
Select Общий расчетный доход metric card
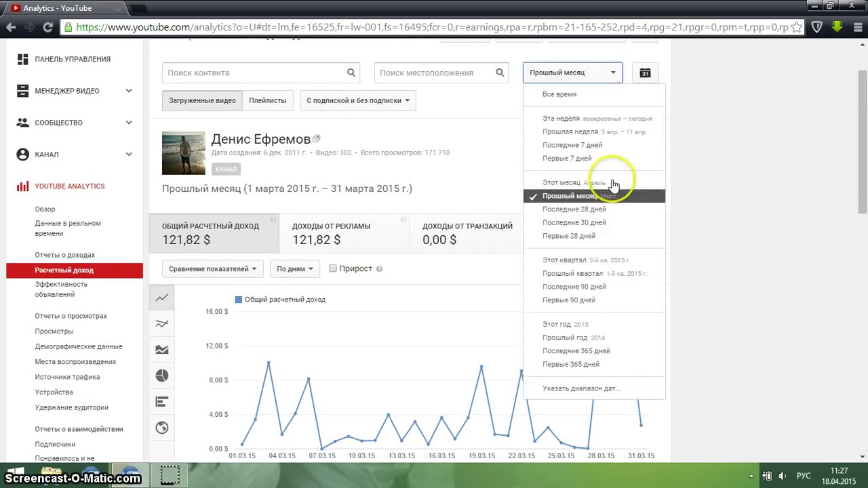coord(214,233)
